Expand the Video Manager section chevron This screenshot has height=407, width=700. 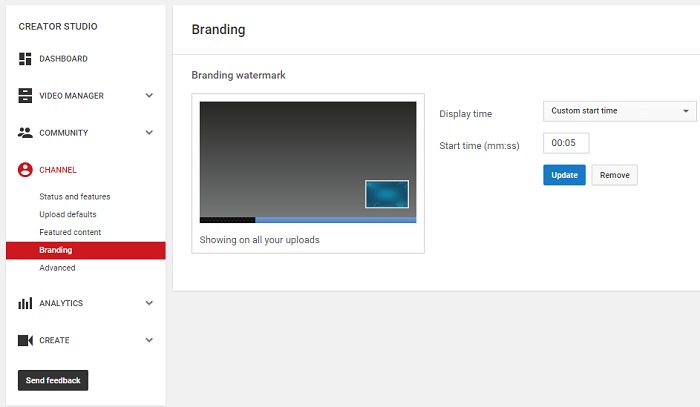coord(149,95)
